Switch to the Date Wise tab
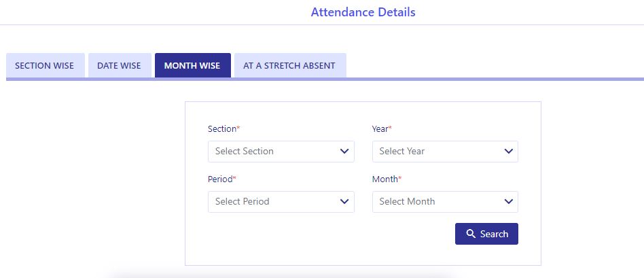The width and height of the screenshot is (644, 278). tap(120, 65)
